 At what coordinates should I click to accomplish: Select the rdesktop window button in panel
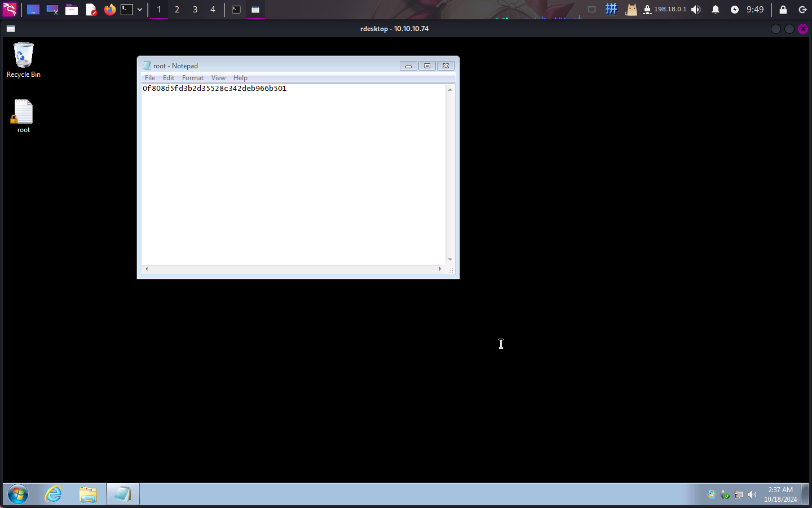click(255, 10)
